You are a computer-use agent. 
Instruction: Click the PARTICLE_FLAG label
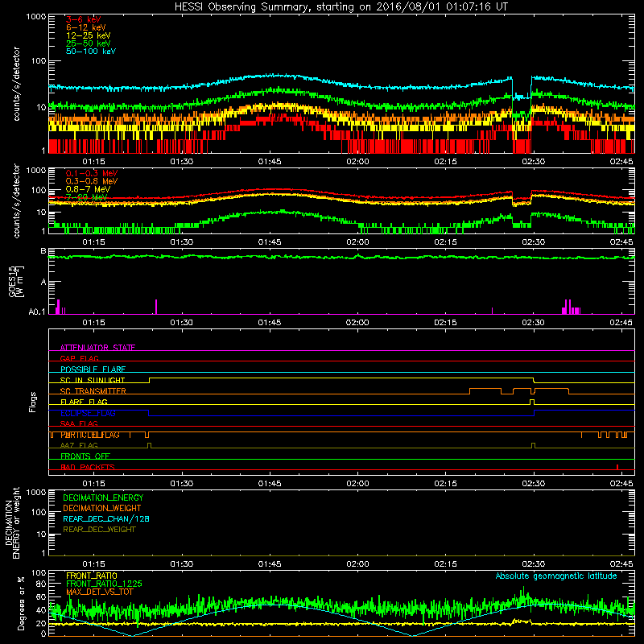(x=90, y=435)
